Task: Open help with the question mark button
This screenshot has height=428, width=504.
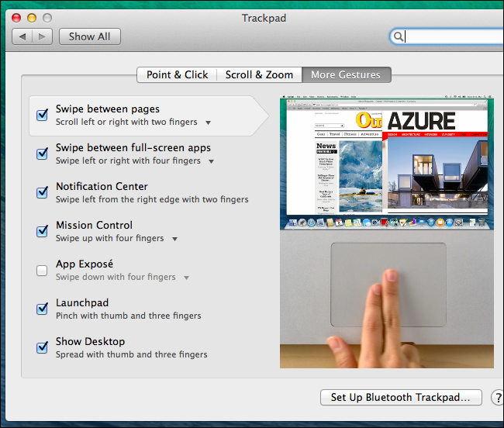Action: (498, 398)
